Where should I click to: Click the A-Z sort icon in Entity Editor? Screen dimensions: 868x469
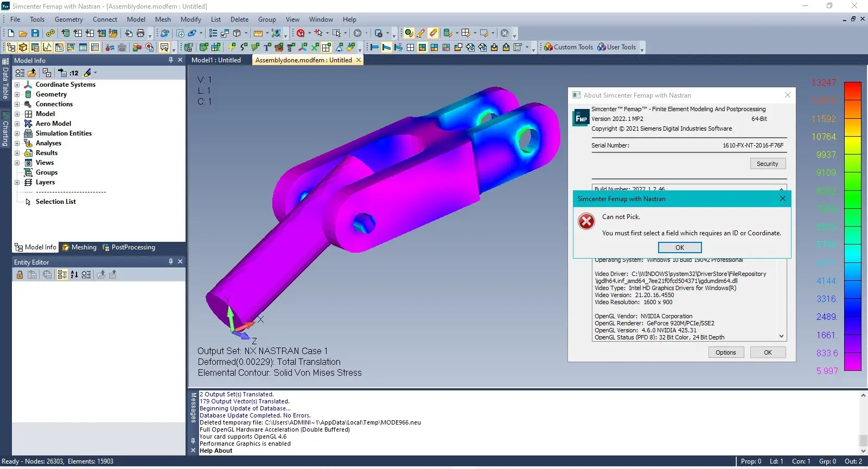coord(74,275)
